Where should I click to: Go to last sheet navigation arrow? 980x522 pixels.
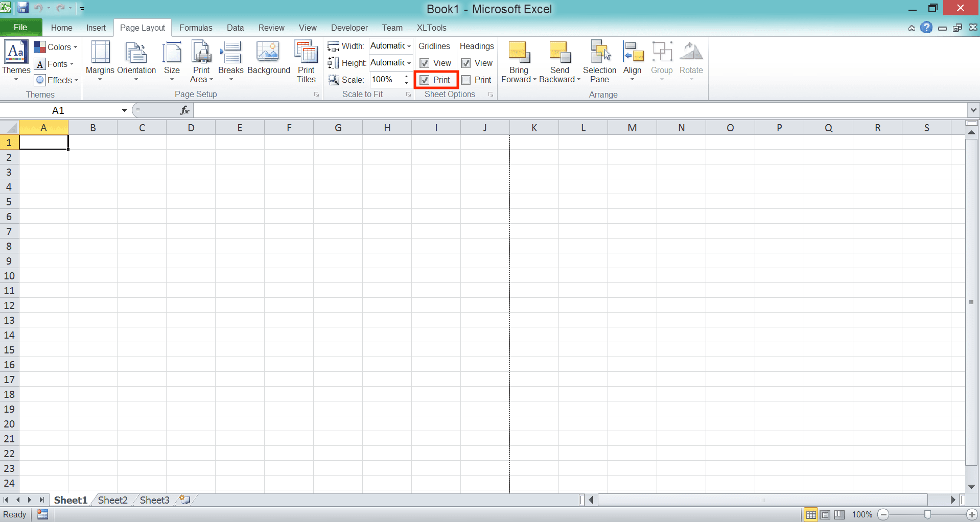tap(42, 500)
